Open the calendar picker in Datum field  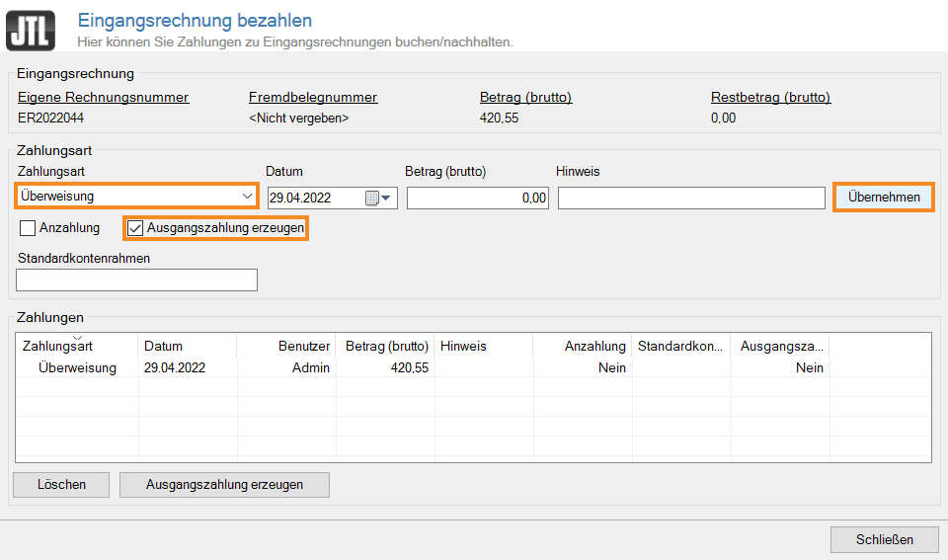pyautogui.click(x=378, y=198)
